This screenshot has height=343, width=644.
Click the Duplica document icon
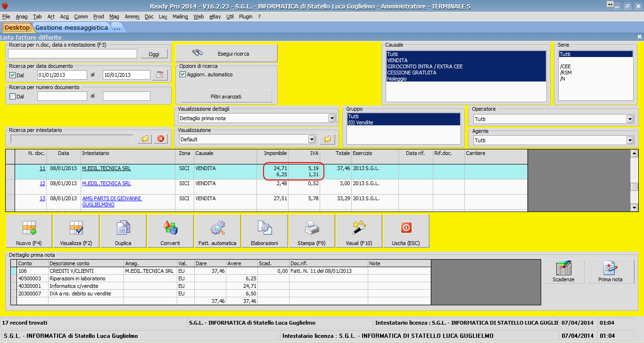(123, 231)
